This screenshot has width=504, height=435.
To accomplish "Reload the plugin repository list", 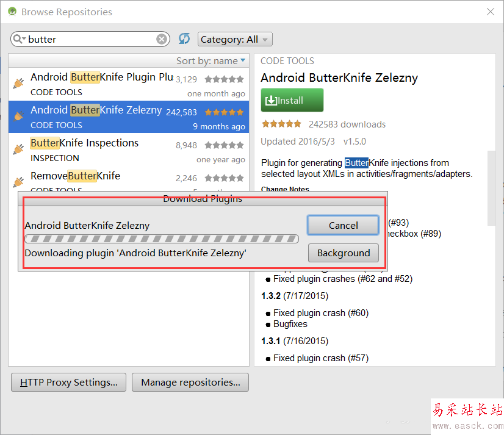I will click(x=184, y=39).
